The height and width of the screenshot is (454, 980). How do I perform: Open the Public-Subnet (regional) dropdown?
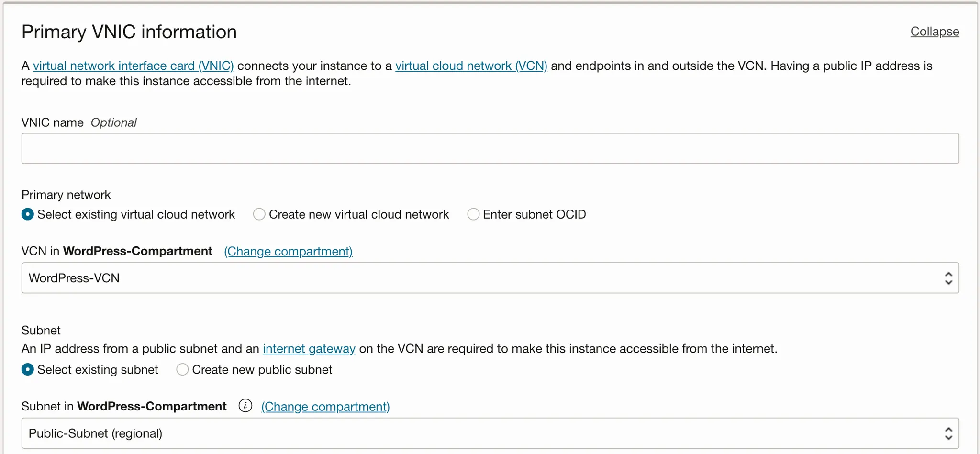click(x=479, y=433)
